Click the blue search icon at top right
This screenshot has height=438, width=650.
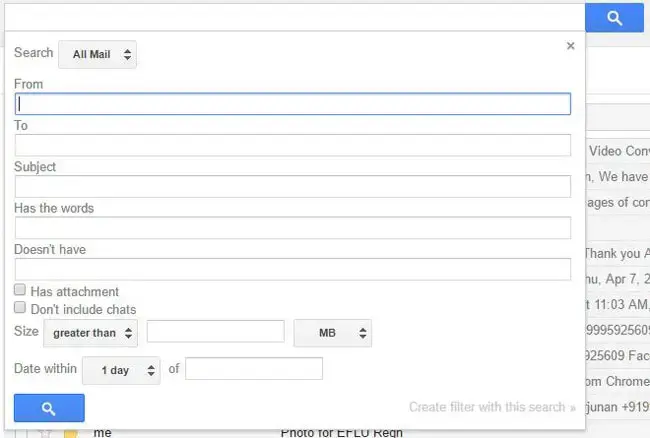pos(614,18)
